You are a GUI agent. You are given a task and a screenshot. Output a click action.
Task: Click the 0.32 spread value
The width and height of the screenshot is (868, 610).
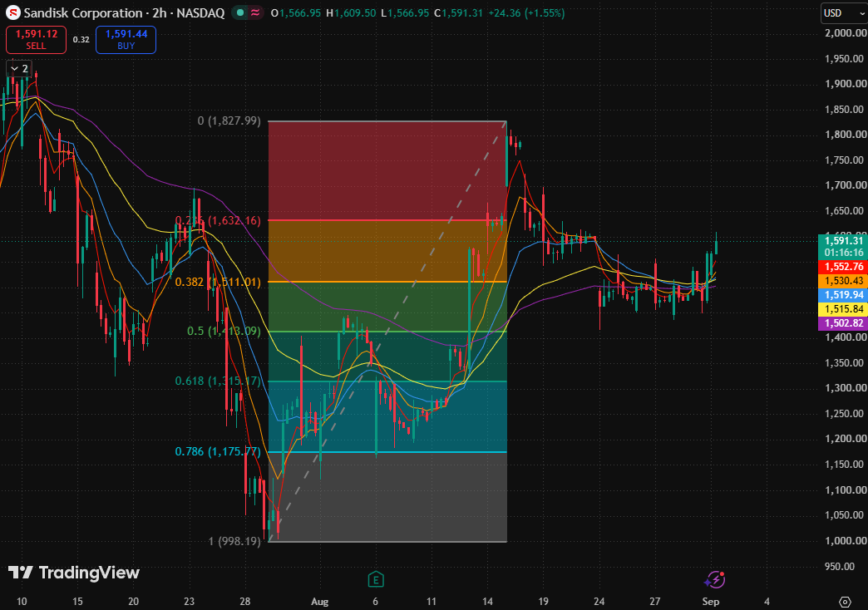point(81,40)
